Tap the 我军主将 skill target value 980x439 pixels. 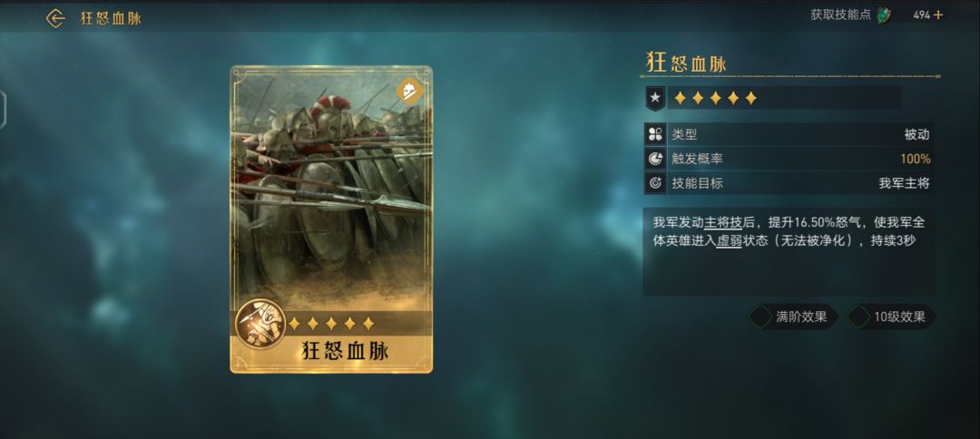coord(905,183)
